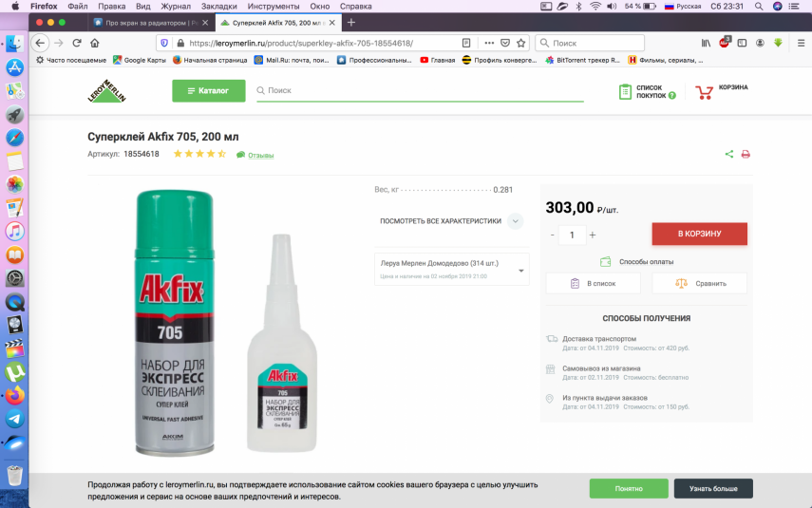Click the В корзину button
Viewport: 812px width, 508px height.
(699, 234)
